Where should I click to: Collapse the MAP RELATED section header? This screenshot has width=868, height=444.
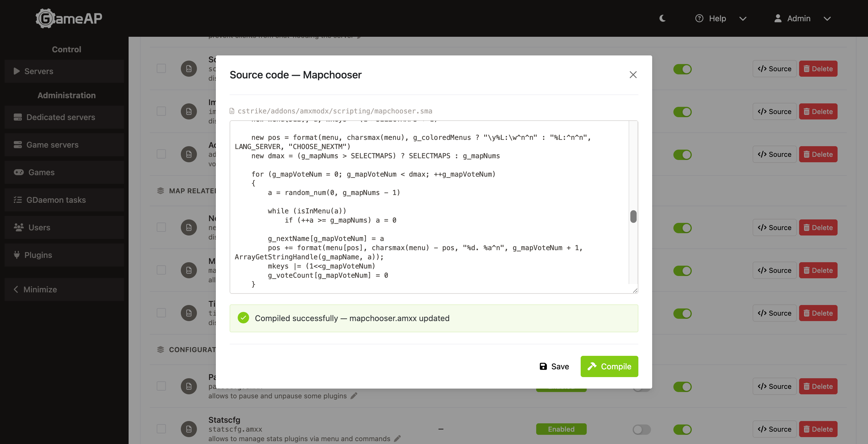pos(192,191)
